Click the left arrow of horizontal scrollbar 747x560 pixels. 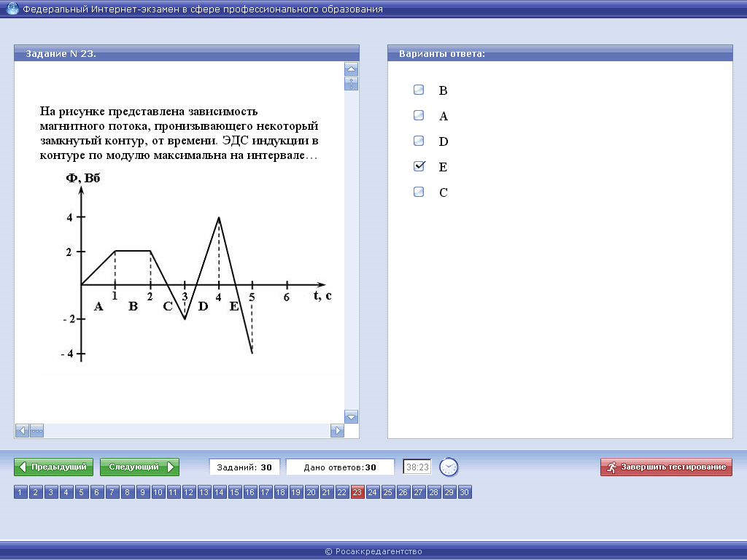click(x=22, y=430)
